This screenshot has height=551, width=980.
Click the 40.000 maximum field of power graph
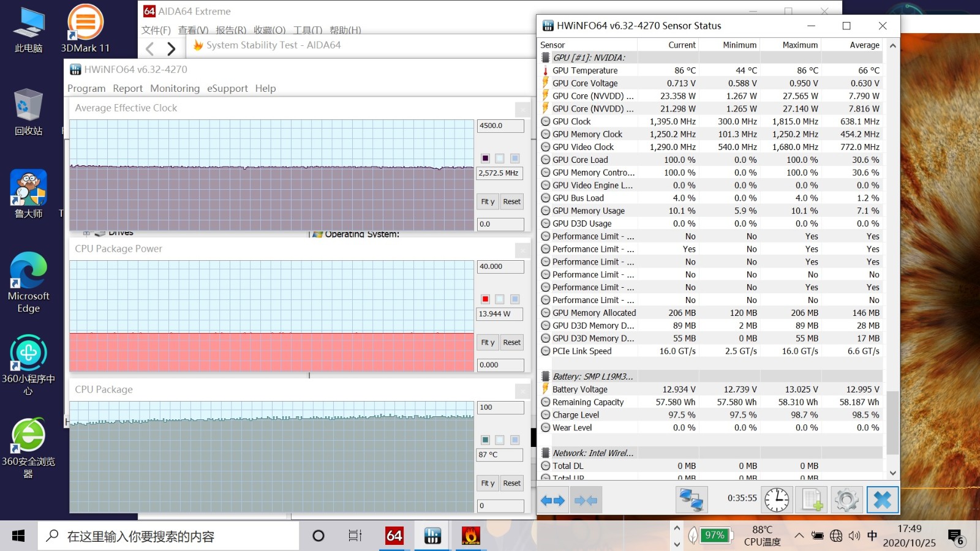coord(500,266)
